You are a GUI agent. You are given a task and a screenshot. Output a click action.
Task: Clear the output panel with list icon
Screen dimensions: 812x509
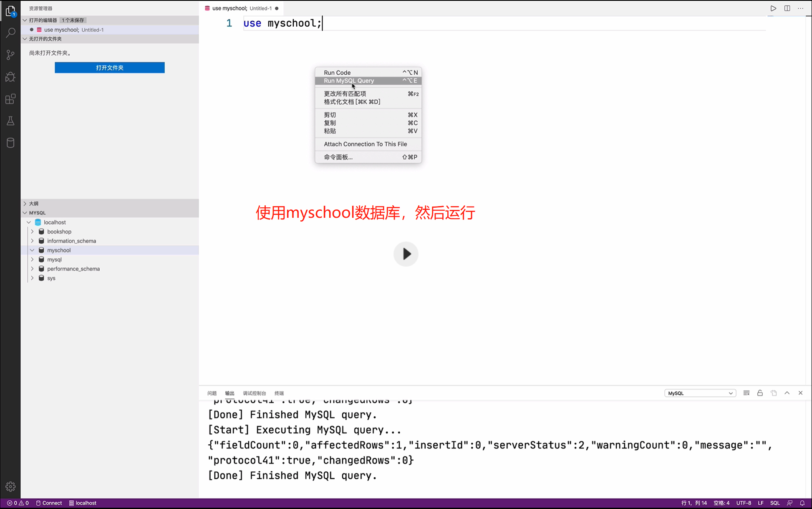[x=746, y=393]
